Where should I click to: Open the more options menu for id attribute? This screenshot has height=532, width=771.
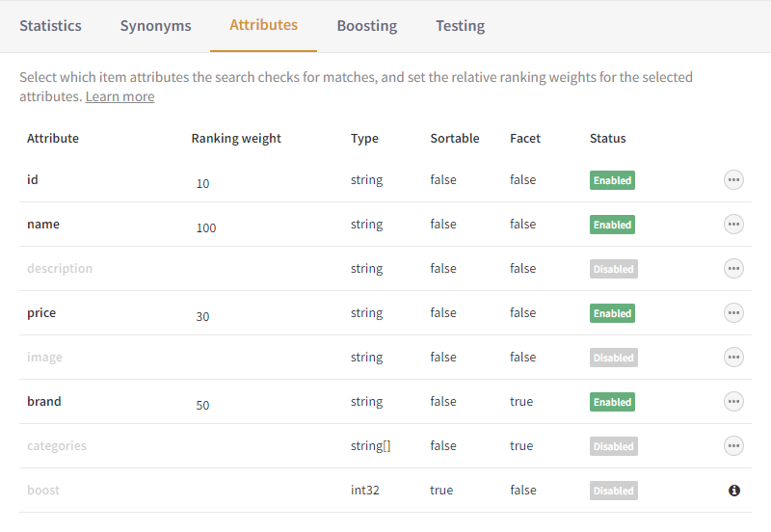(733, 180)
